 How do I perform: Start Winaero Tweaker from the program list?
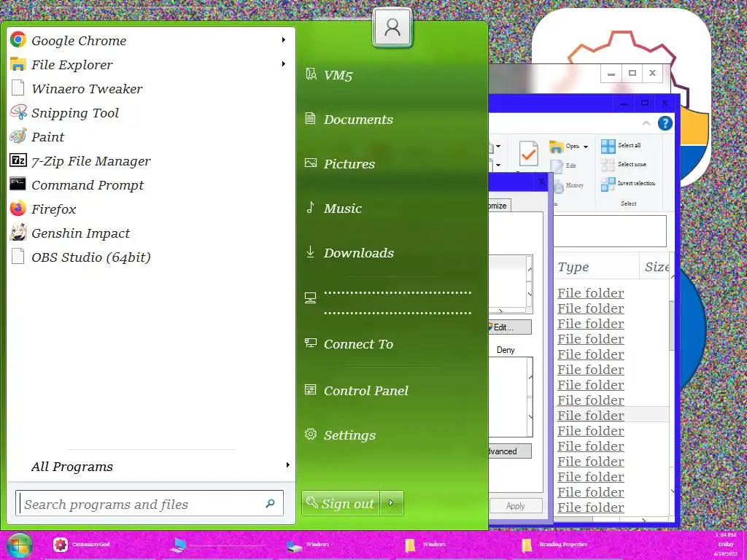(151, 88)
